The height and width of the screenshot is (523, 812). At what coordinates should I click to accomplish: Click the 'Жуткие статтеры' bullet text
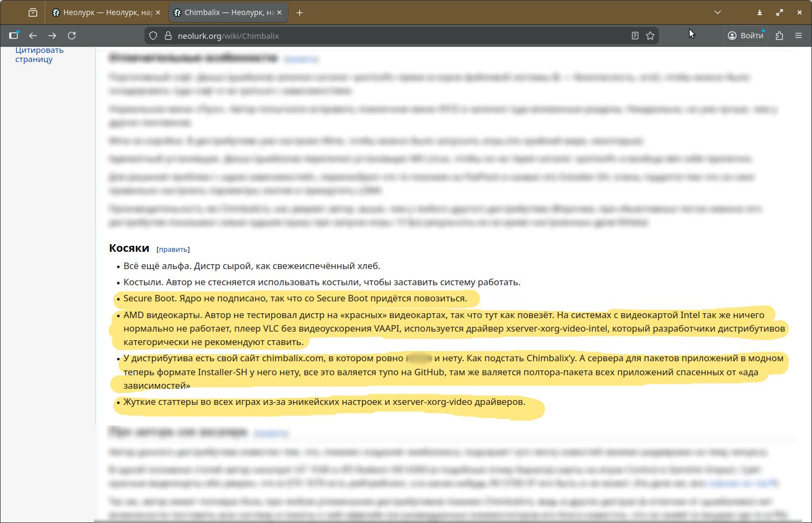324,402
